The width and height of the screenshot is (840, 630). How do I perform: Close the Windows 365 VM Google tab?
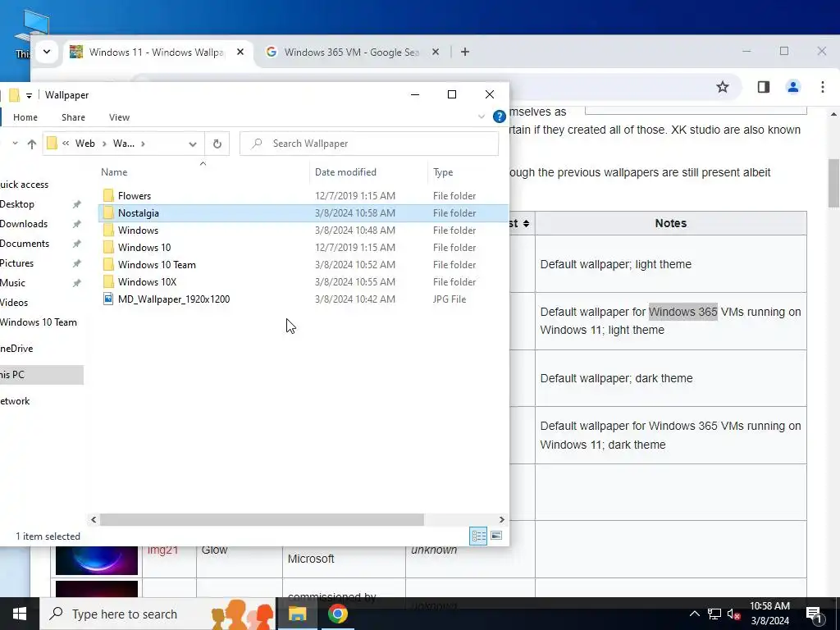click(x=436, y=52)
